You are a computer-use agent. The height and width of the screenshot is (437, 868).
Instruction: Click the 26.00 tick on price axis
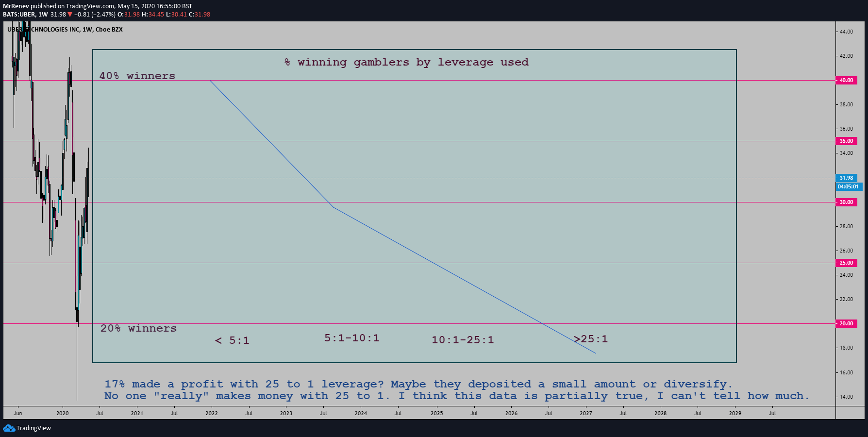846,251
